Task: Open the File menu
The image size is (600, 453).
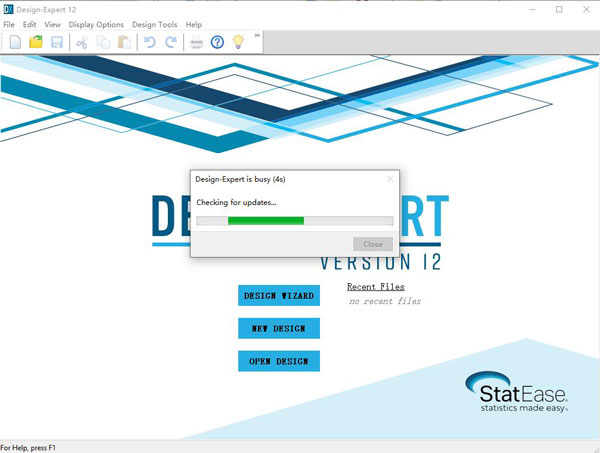Action: (x=9, y=24)
